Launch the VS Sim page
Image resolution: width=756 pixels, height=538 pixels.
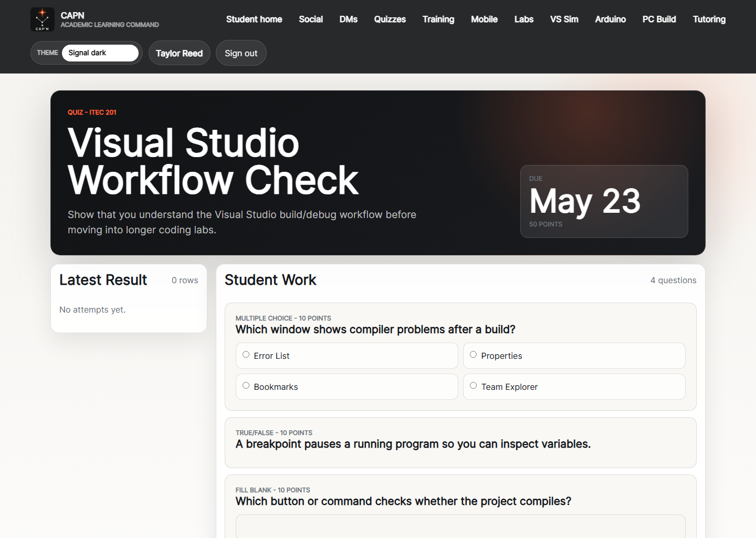(x=564, y=19)
